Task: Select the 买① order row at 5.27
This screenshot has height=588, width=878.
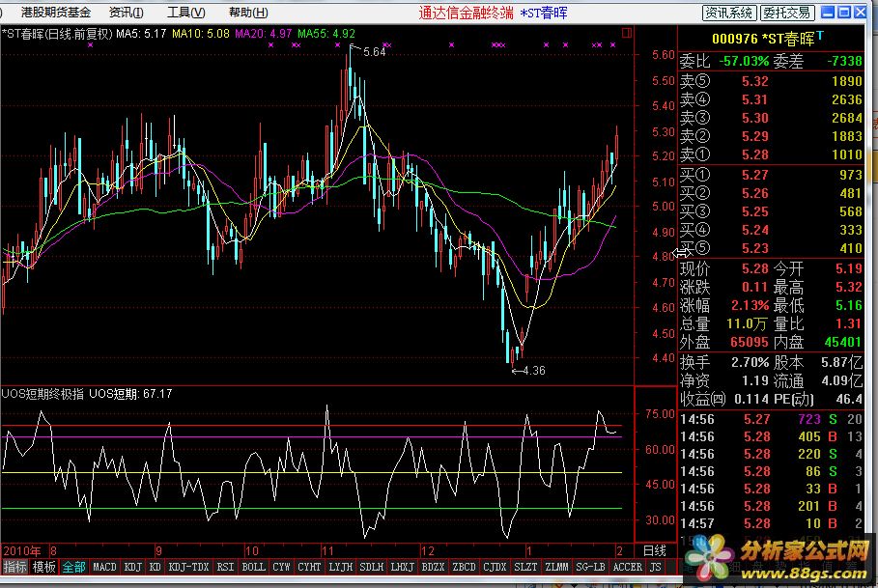Action: (x=771, y=175)
